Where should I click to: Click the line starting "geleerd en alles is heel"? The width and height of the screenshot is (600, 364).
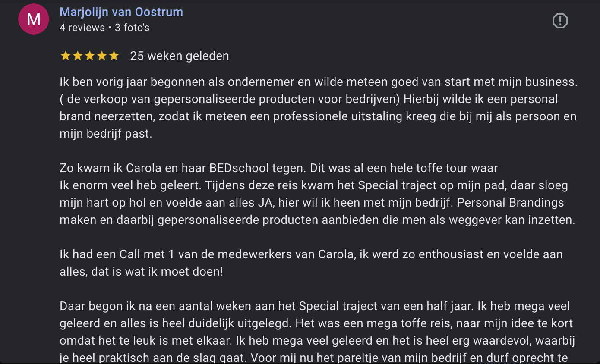click(316, 323)
